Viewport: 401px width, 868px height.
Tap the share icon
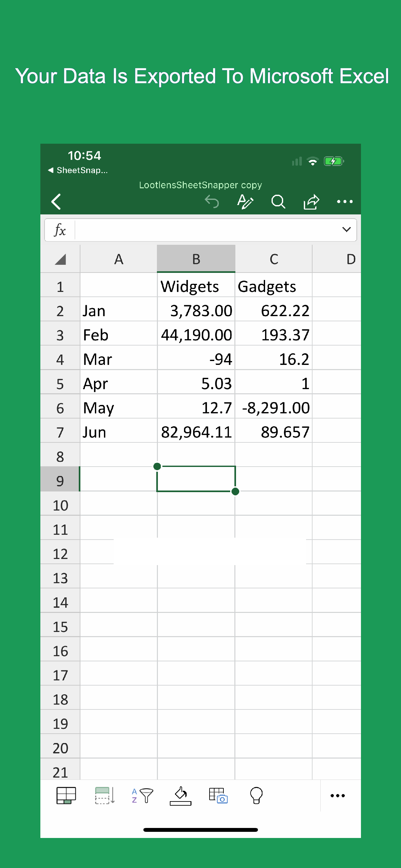(x=311, y=201)
